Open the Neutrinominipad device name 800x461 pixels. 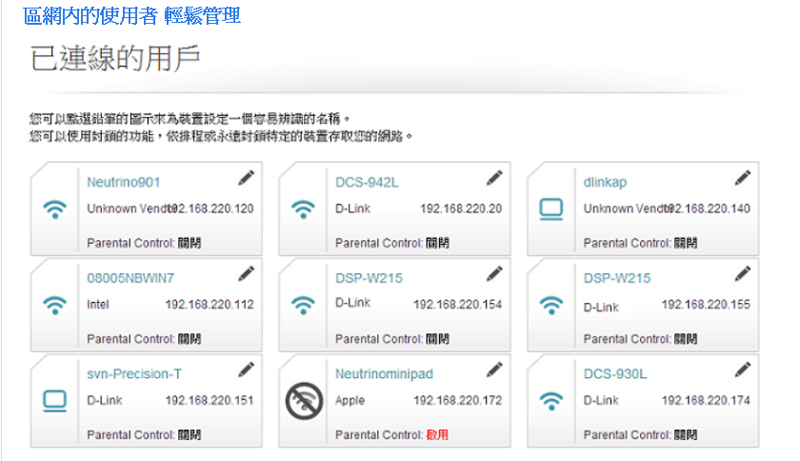pyautogui.click(x=384, y=374)
